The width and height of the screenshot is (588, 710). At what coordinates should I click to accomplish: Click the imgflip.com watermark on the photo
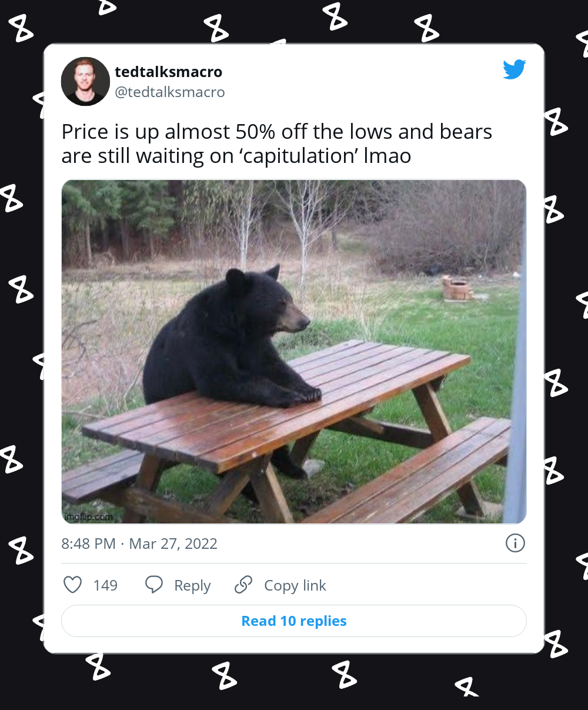coord(88,517)
